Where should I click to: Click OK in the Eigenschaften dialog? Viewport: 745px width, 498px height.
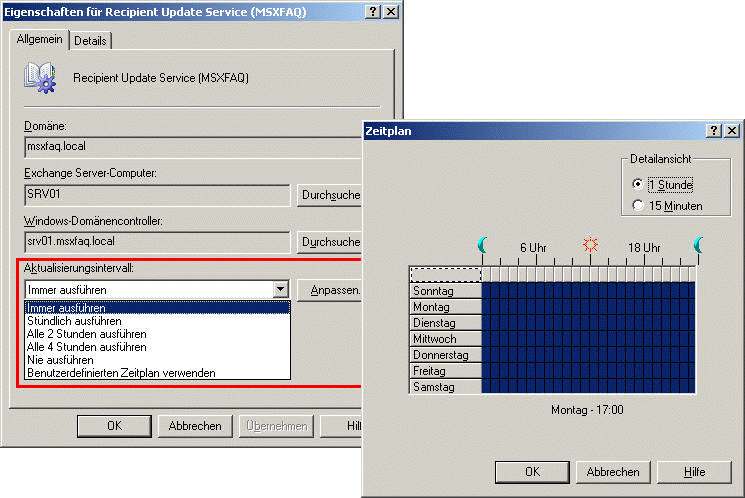pos(115,426)
